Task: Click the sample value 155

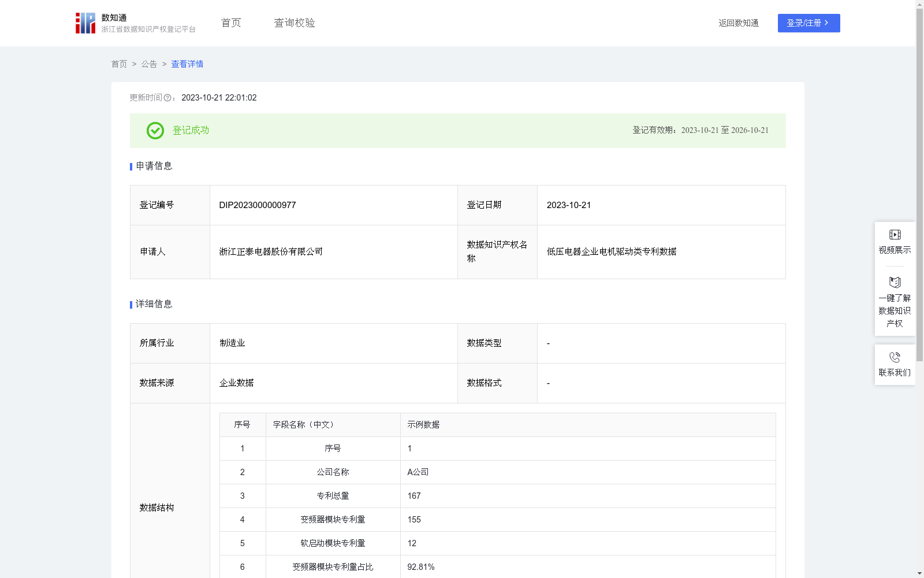Action: pos(414,520)
